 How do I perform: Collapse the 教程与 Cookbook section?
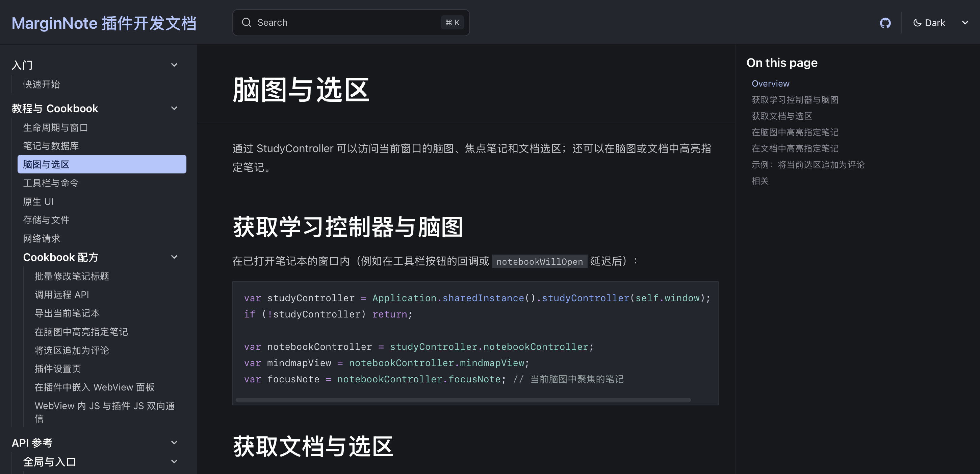click(x=174, y=109)
